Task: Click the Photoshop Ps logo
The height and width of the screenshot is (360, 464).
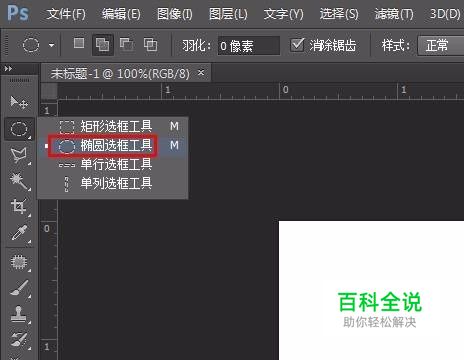Action: click(x=18, y=13)
